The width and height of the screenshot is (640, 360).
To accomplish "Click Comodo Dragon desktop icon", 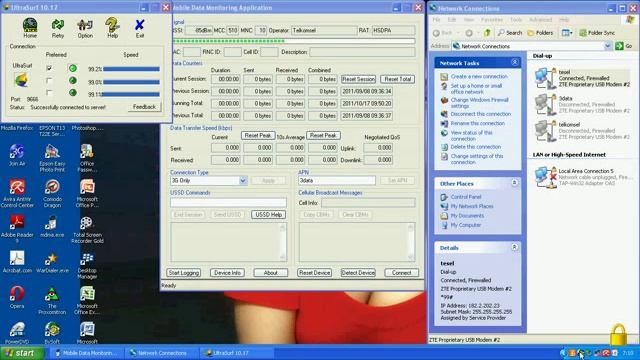I will pos(52,193).
